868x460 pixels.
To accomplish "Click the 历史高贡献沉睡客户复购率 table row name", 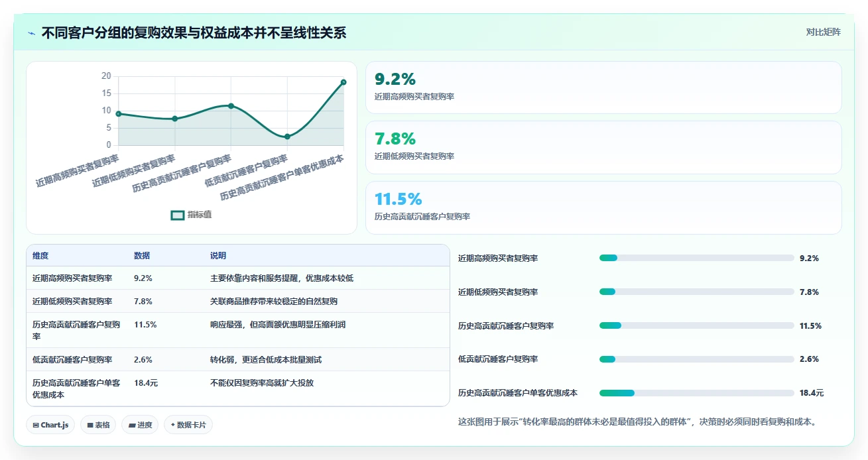I will tap(76, 330).
